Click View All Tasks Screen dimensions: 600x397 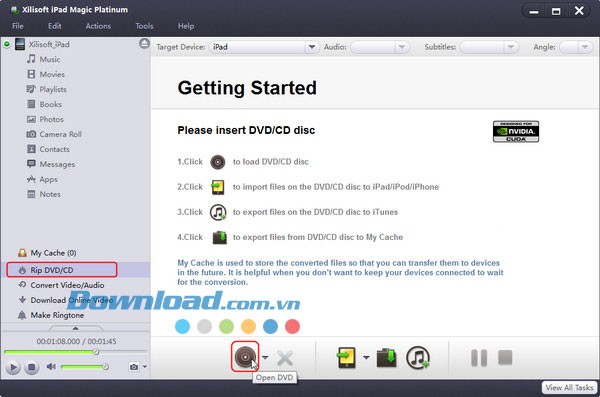pos(569,387)
